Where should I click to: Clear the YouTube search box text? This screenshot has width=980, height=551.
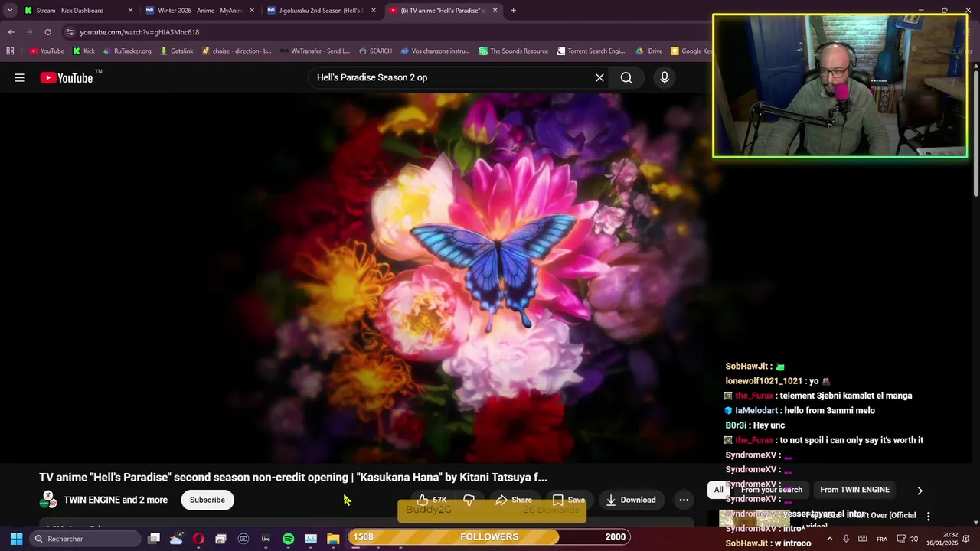599,77
